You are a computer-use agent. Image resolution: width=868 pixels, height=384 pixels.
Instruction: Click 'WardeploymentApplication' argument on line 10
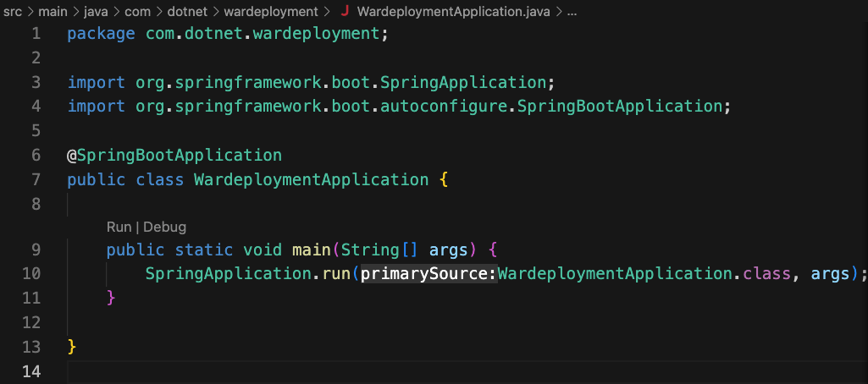616,273
